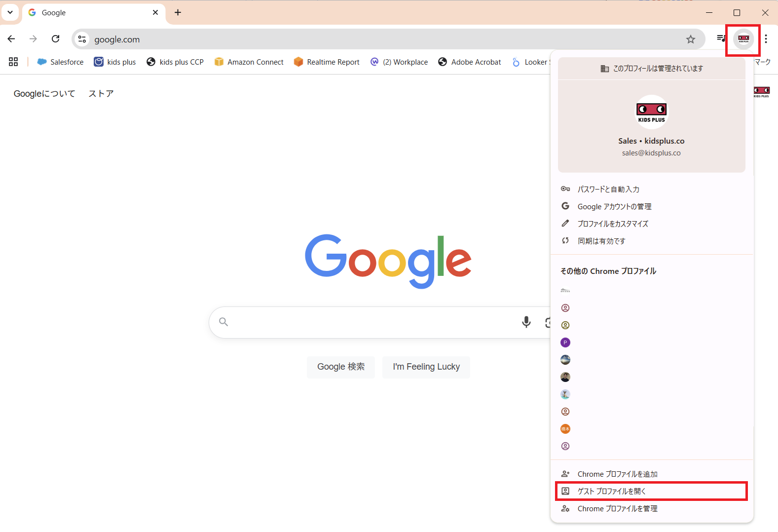The width and height of the screenshot is (778, 532).
Task: Open a new tab with plus button
Action: click(178, 12)
